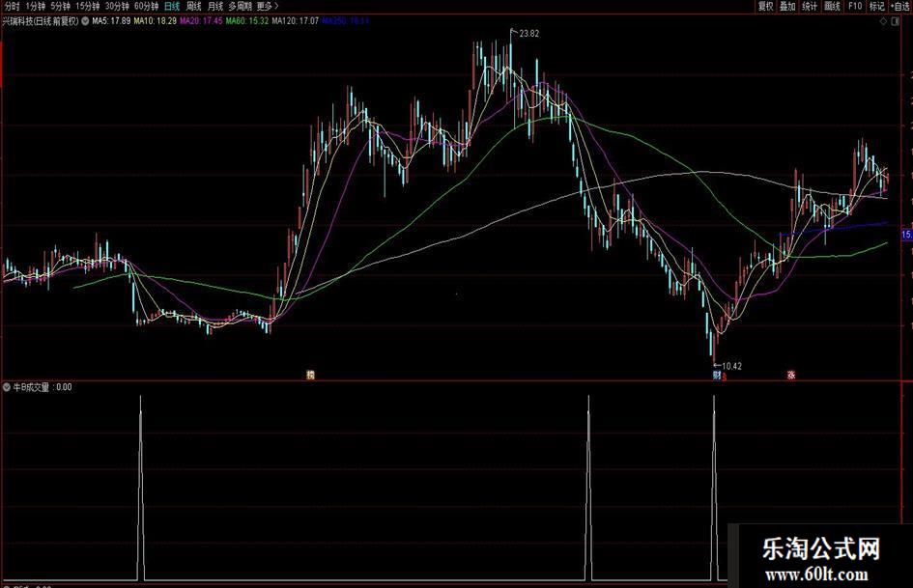Click the 画线 drawing tools button

[833, 7]
